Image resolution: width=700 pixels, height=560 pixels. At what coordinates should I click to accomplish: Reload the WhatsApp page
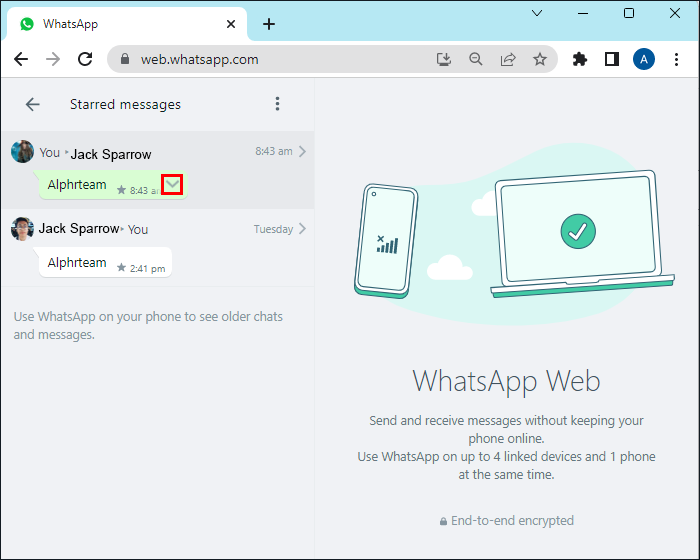[85, 59]
